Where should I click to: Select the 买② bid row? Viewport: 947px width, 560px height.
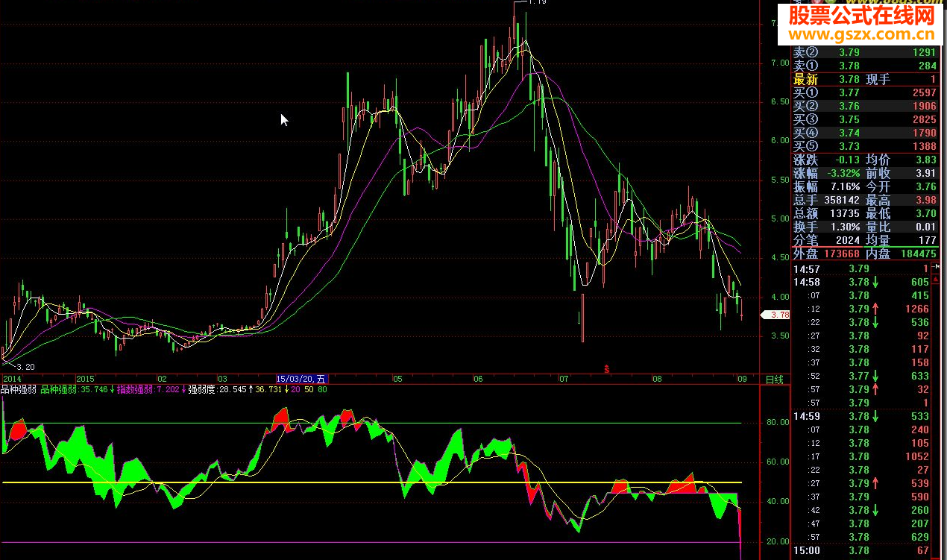(x=865, y=106)
